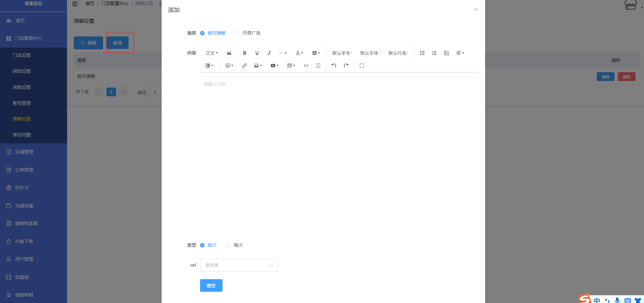Open the url 请选择 dropdown
The width and height of the screenshot is (644, 303).
pyautogui.click(x=238, y=265)
